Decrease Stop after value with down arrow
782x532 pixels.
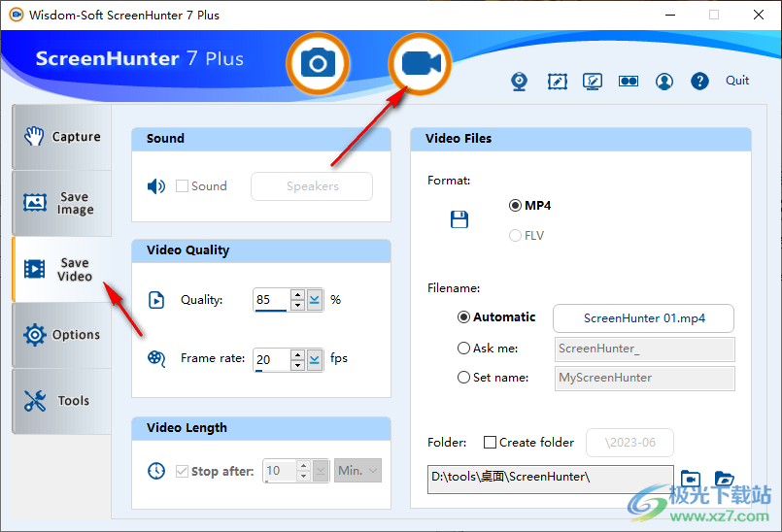[303, 476]
